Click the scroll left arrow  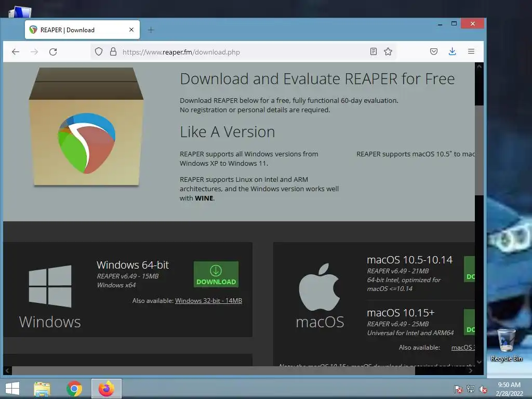[x=7, y=370]
